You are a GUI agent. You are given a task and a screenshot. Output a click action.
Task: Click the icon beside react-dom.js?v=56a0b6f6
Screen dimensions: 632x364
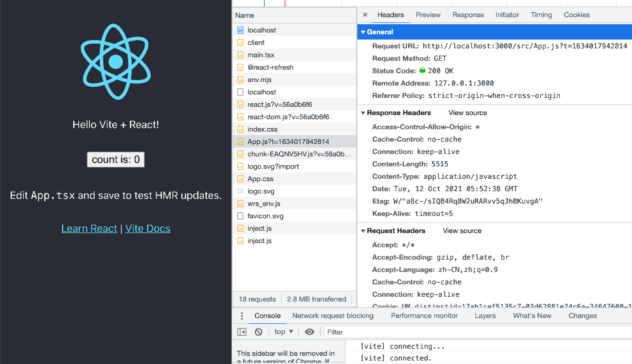(240, 117)
